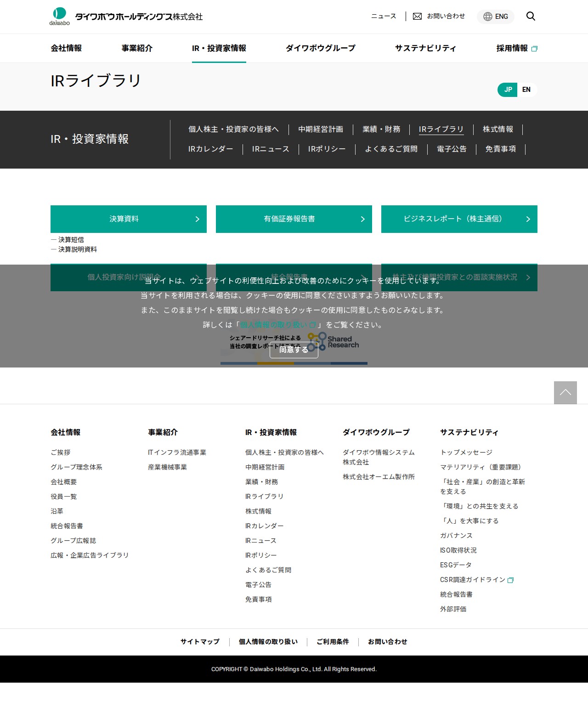Viewport: 588px width, 718px height.
Task: Open 会社情報 main menu
Action: (x=66, y=48)
